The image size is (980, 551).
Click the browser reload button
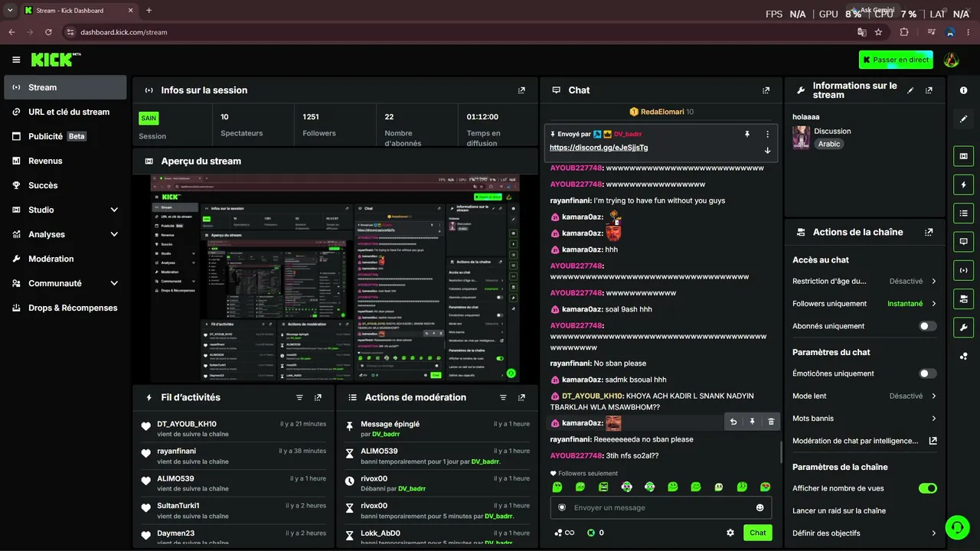tap(48, 32)
